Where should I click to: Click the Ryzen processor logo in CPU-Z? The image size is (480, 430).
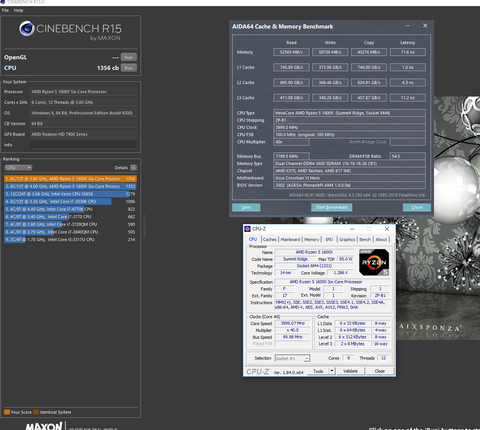click(x=374, y=262)
